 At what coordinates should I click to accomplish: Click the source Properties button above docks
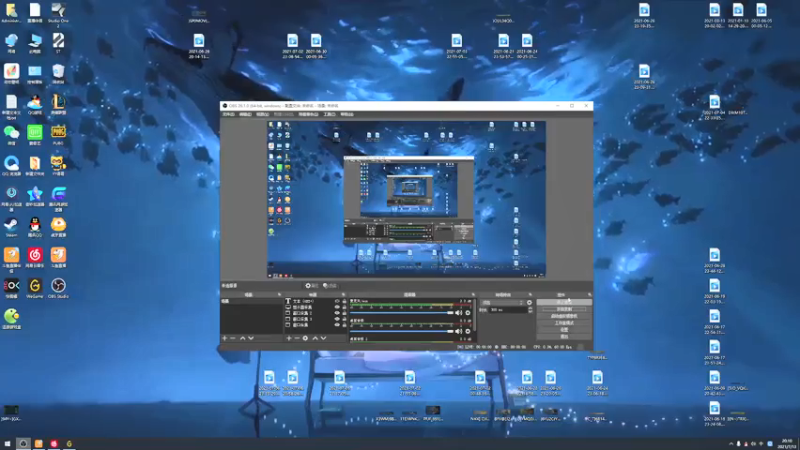click(x=312, y=286)
